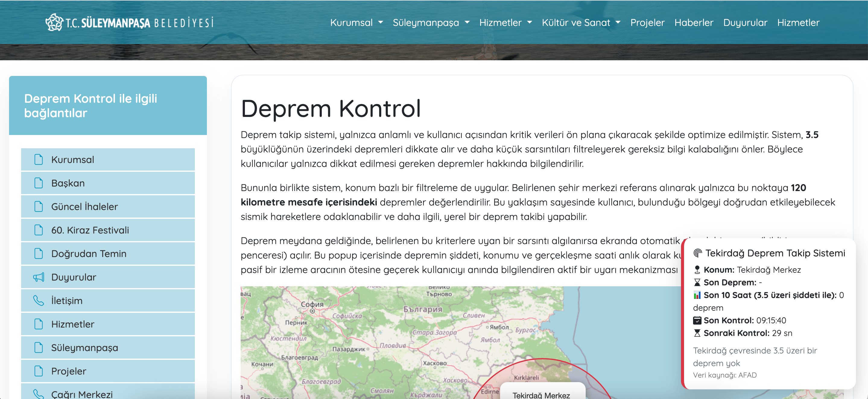Click the Deprem Kontrol page heading
Viewport: 868px width, 399px height.
(x=331, y=109)
